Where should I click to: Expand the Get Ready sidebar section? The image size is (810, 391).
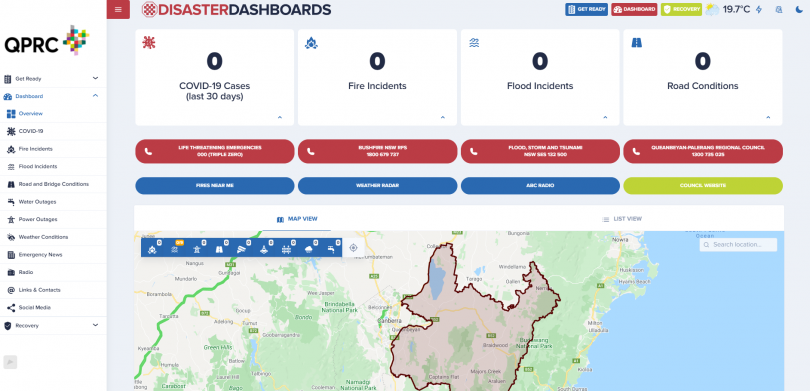click(x=53, y=79)
